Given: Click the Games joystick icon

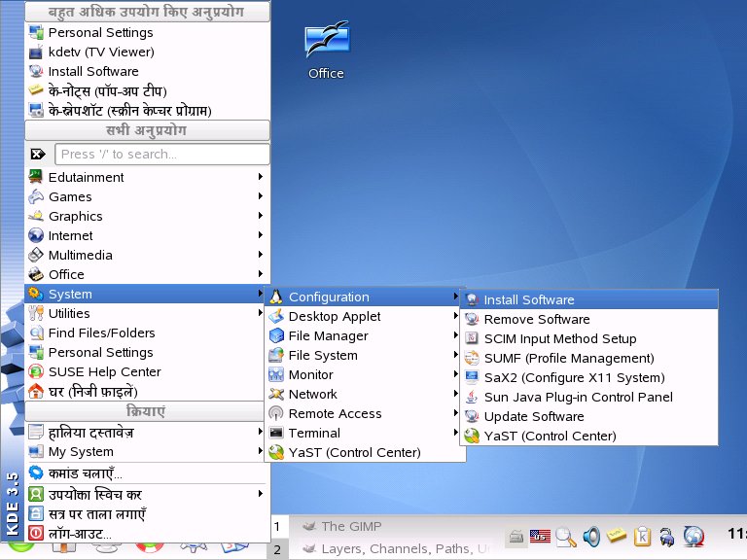Looking at the screenshot, I should (36, 196).
